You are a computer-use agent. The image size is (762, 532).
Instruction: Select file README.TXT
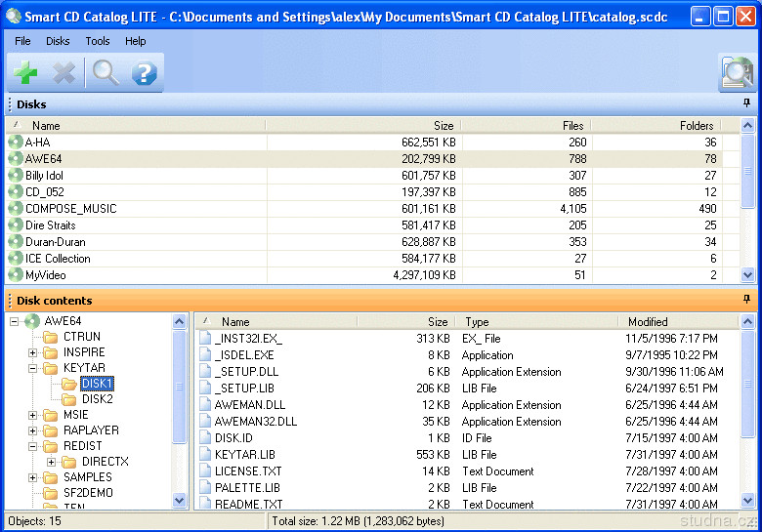pos(248,505)
